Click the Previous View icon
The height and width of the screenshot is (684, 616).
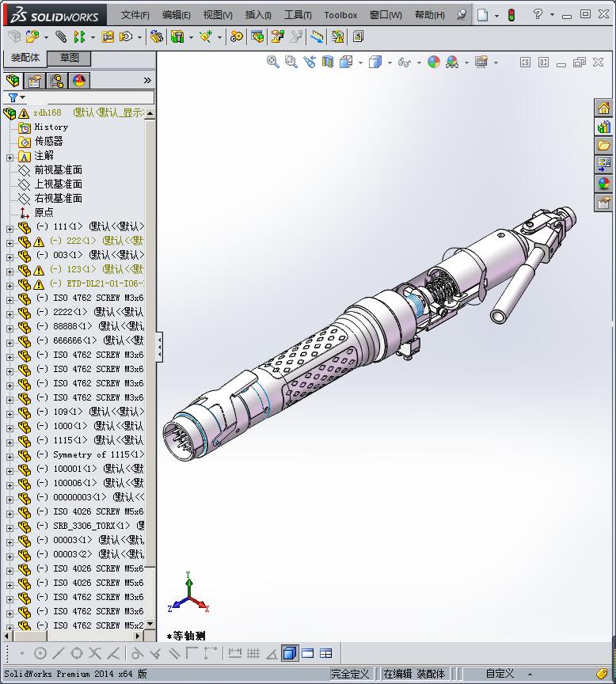[x=310, y=62]
